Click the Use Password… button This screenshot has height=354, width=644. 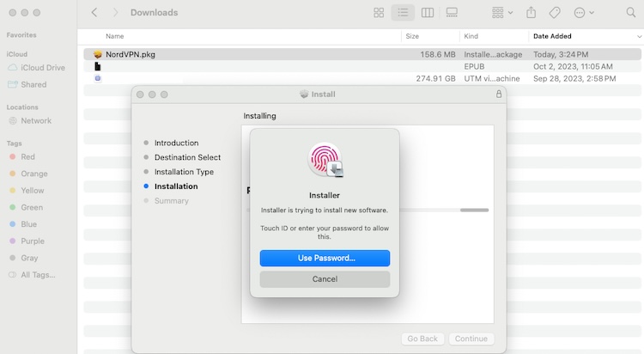pos(325,259)
